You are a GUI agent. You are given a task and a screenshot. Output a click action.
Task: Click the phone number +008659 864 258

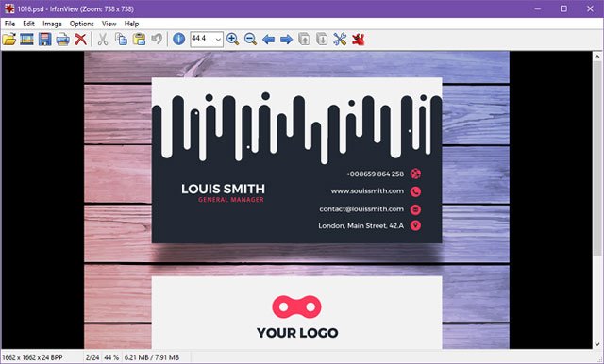coord(376,174)
